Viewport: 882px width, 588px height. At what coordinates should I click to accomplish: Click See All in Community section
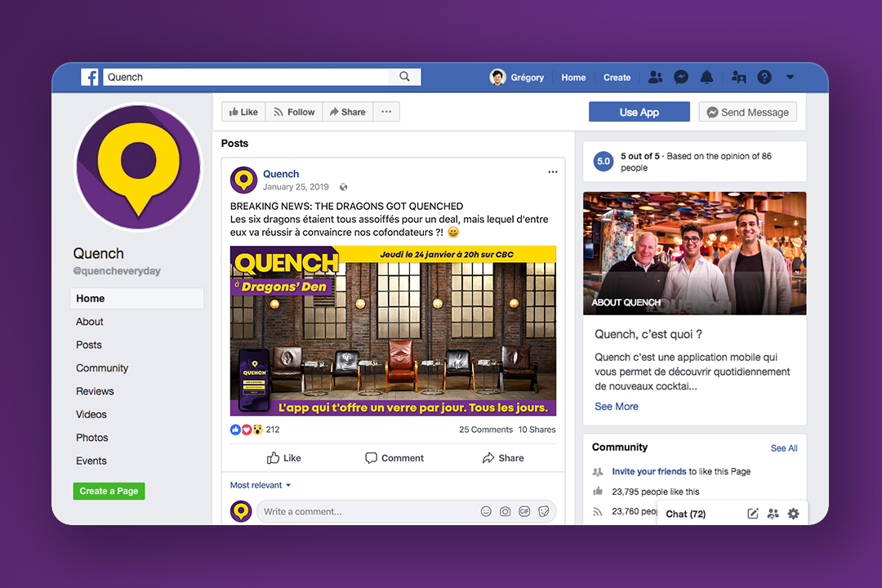[x=784, y=448]
